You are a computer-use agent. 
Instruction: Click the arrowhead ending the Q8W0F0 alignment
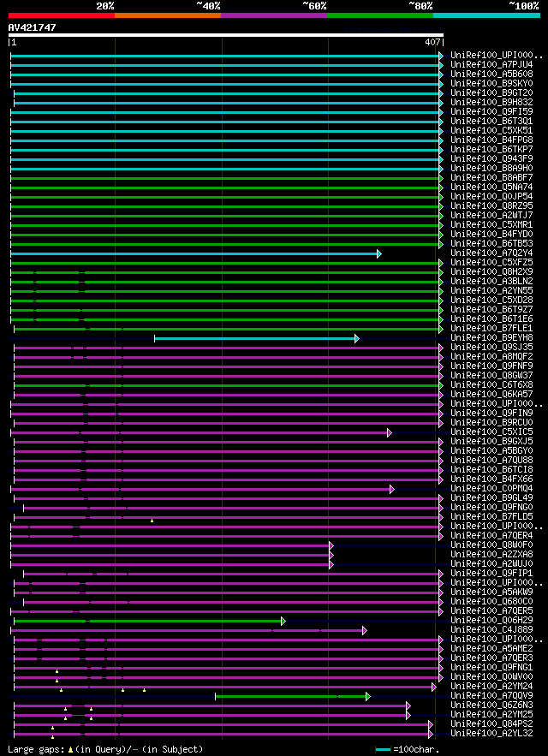point(331,545)
